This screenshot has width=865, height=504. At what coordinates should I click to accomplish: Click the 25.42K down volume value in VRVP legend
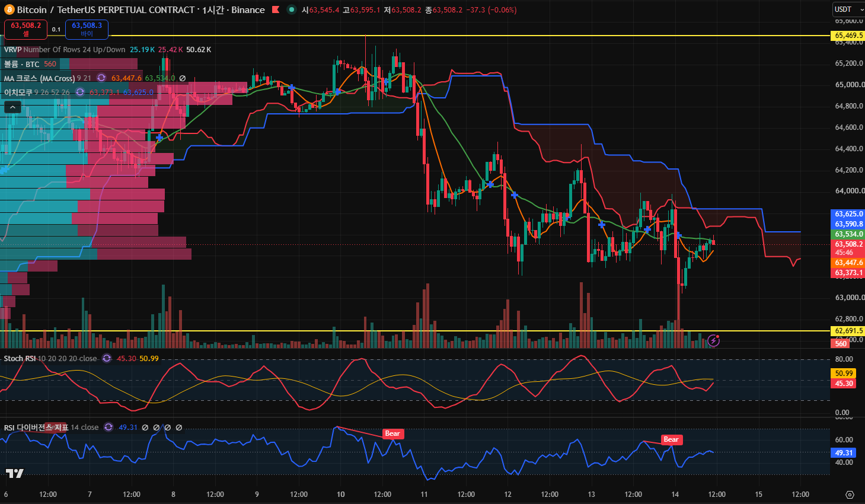[171, 50]
